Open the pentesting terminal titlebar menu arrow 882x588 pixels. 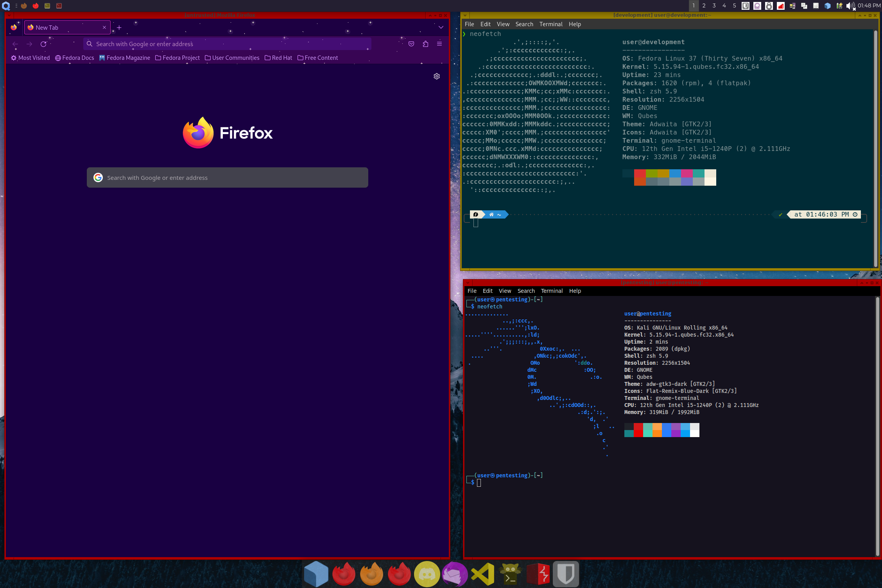pyautogui.click(x=468, y=283)
